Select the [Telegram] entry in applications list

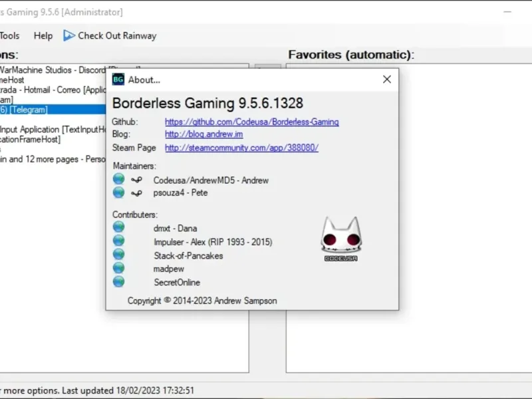click(x=53, y=110)
